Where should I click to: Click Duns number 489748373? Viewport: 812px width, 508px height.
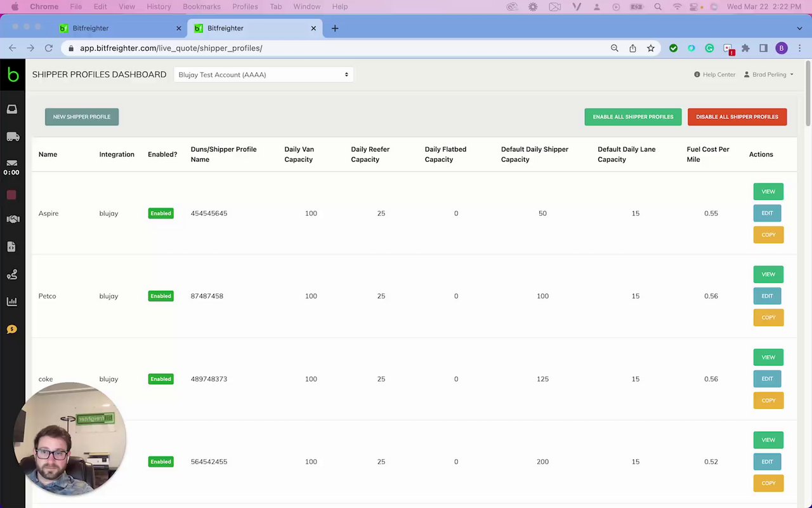209,379
